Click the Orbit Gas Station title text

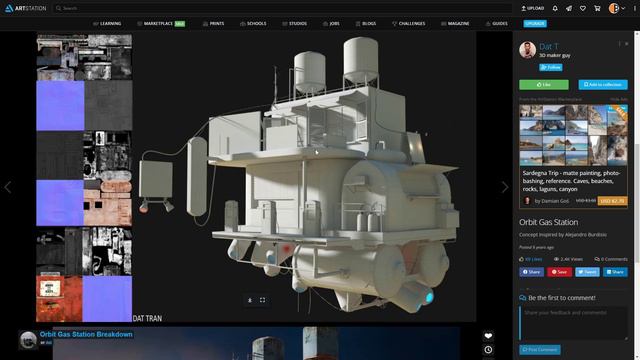tap(549, 222)
